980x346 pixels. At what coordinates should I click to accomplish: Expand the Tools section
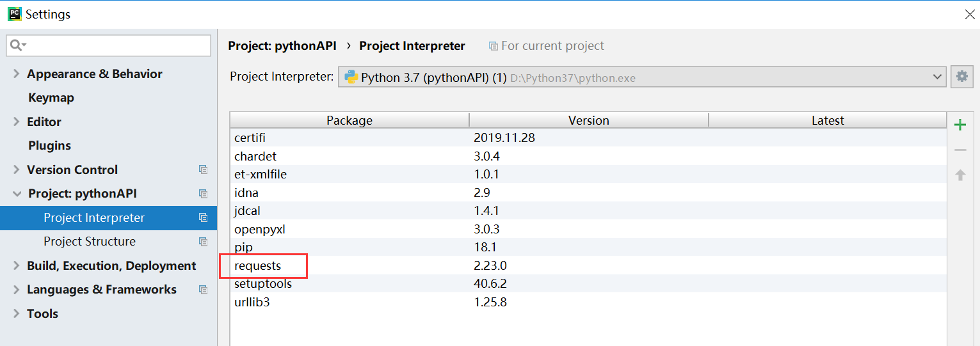click(x=17, y=314)
